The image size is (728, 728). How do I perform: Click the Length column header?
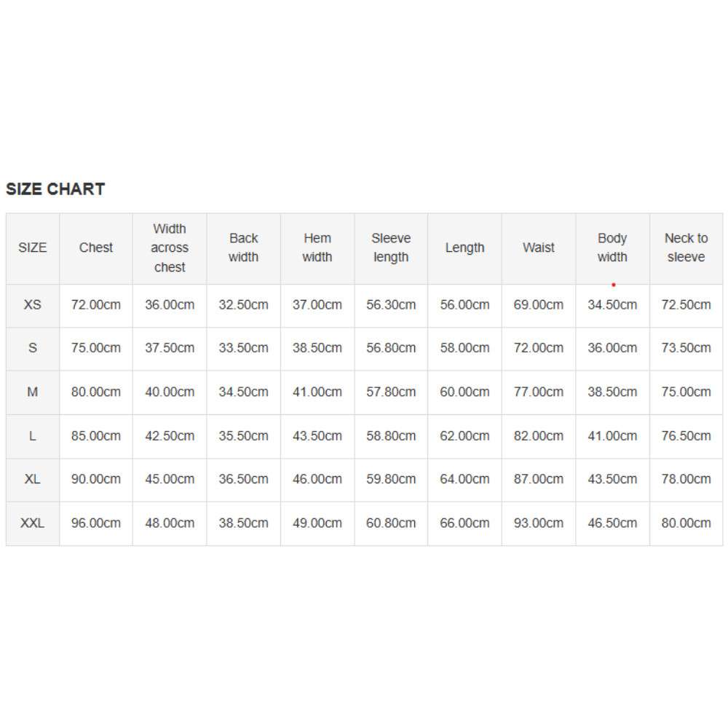pos(464,248)
